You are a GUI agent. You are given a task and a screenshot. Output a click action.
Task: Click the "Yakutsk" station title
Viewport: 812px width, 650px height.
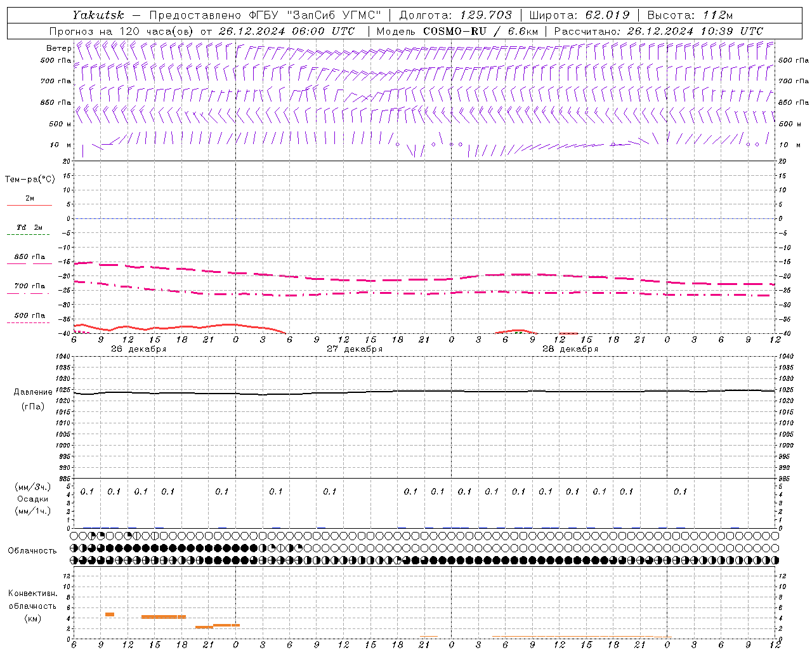98,15
